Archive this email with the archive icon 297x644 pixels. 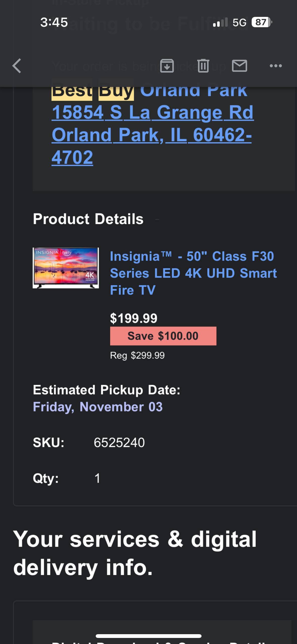coord(167,66)
